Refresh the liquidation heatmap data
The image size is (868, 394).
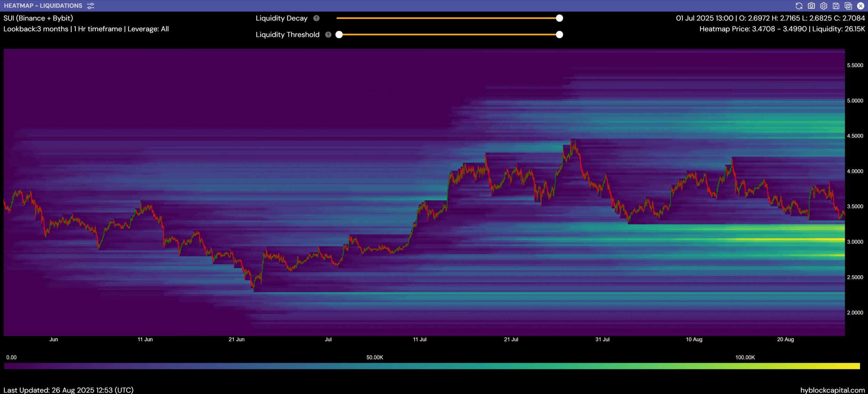click(799, 6)
